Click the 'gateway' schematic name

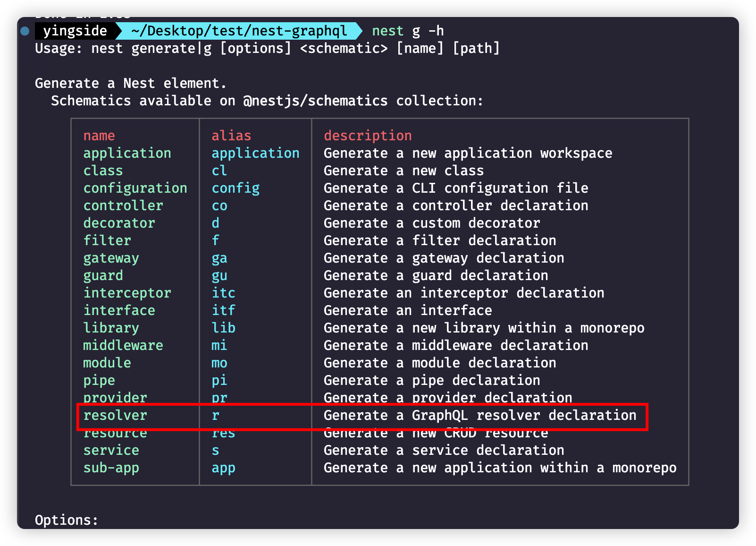[x=111, y=258]
